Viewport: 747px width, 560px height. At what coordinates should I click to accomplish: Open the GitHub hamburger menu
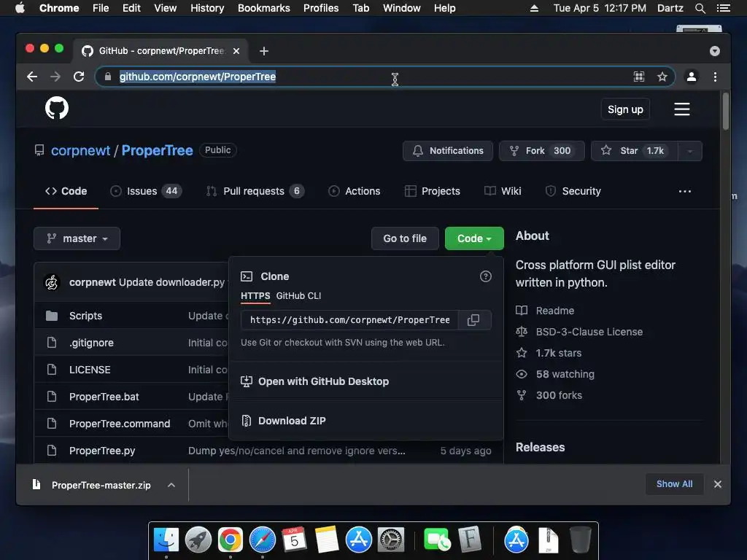(682, 109)
